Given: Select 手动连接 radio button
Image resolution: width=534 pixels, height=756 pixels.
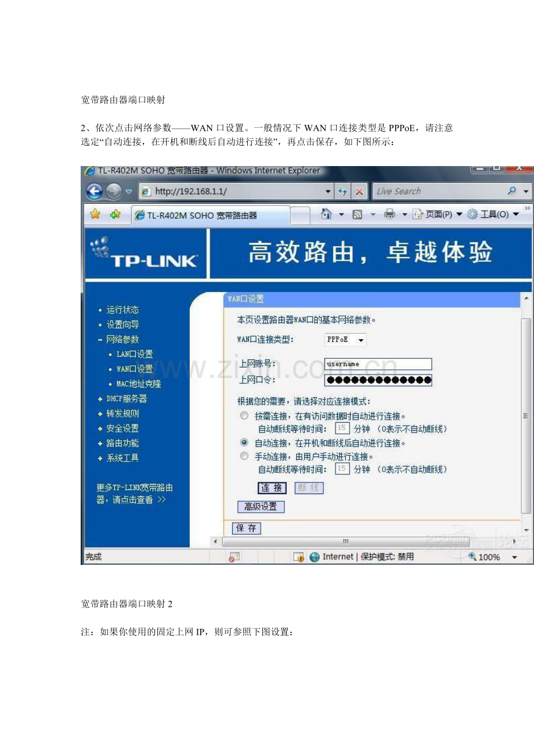Looking at the screenshot, I should (x=244, y=456).
